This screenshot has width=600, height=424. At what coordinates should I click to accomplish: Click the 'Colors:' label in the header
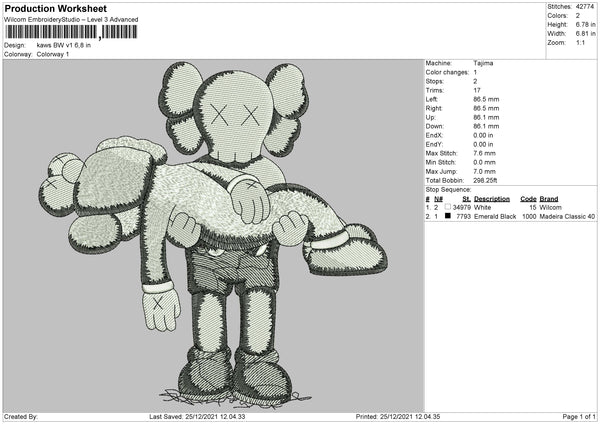coord(557,16)
